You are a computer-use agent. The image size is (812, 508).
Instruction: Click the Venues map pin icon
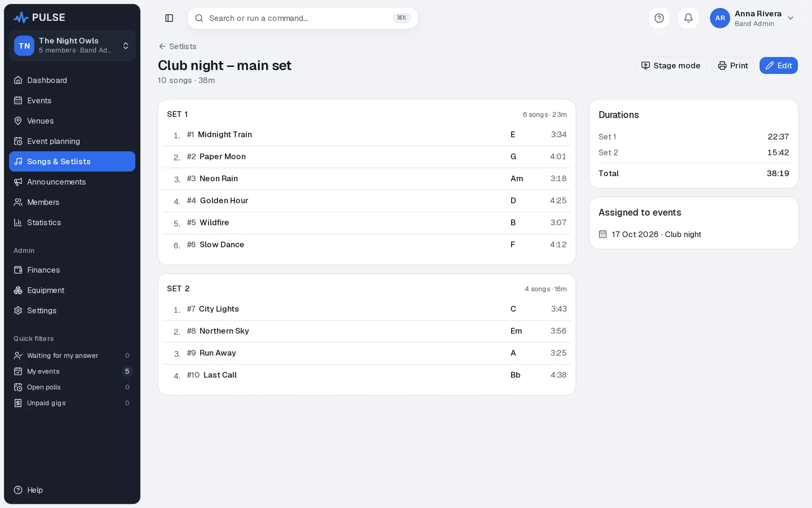click(18, 121)
